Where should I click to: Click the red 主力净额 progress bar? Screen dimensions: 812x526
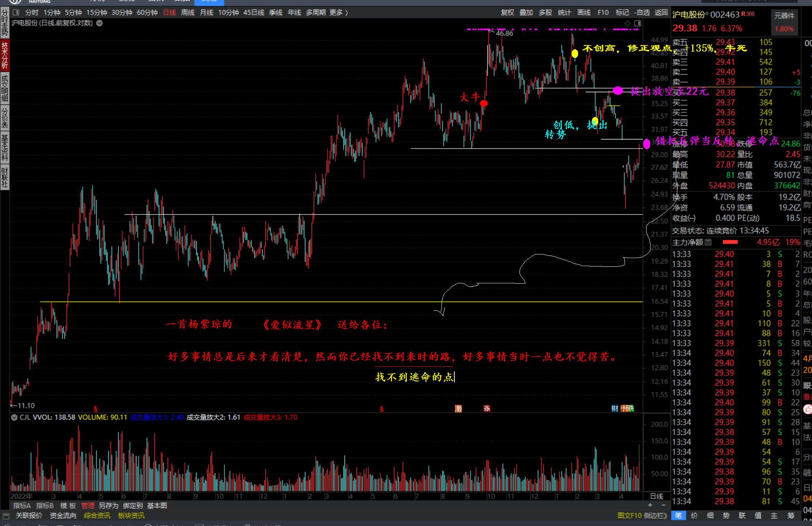point(730,242)
